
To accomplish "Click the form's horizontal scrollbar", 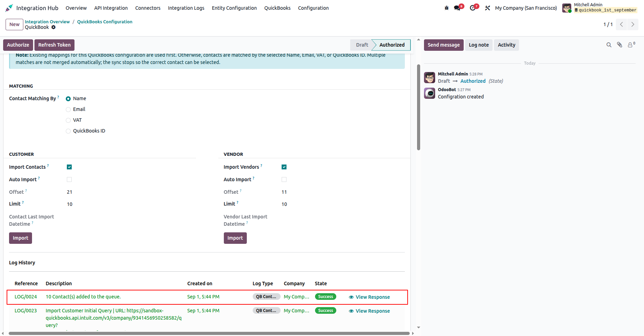I will pos(209,333).
